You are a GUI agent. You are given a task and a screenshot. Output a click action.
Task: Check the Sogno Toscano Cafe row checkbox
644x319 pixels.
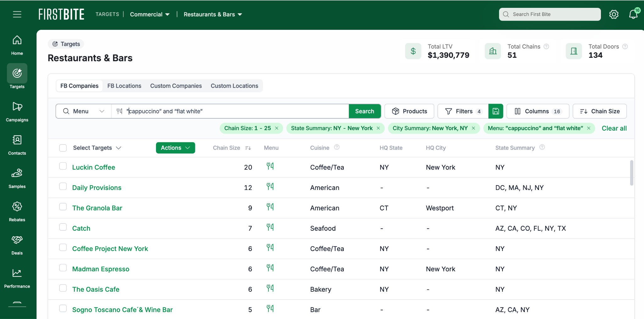63,309
